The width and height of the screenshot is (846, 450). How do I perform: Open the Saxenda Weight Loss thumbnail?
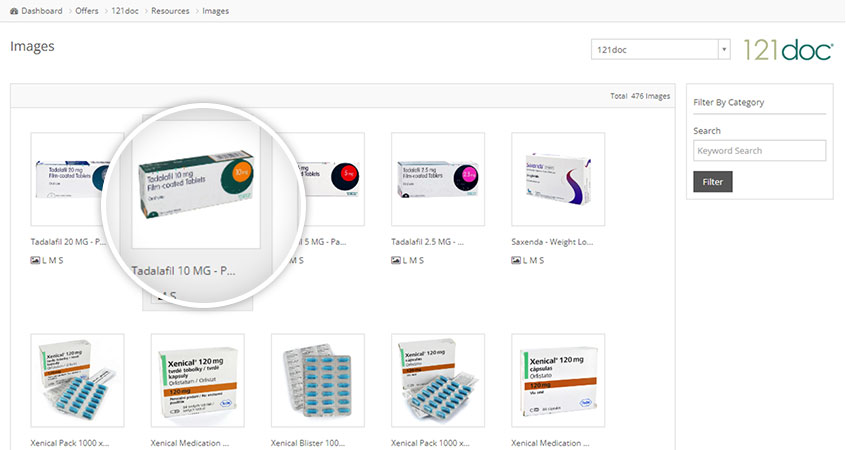[x=558, y=179]
